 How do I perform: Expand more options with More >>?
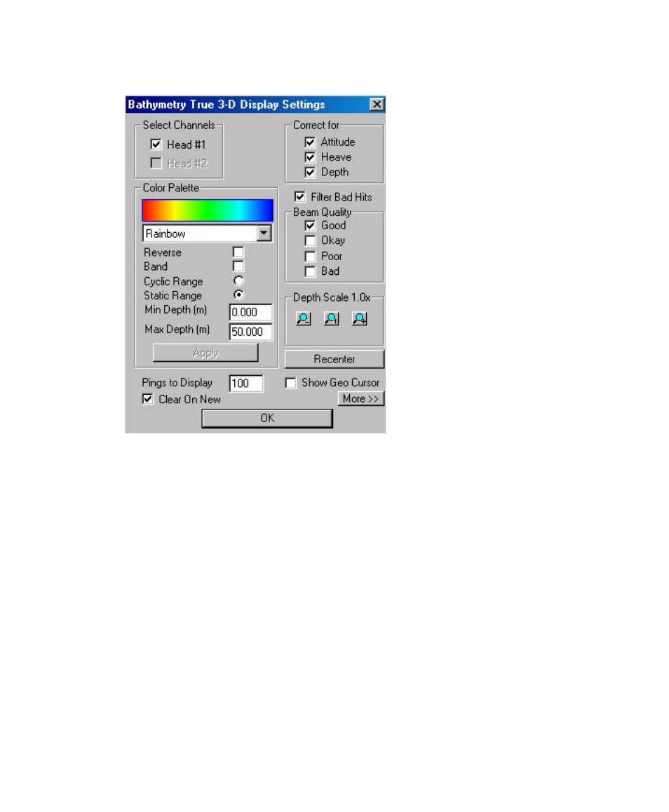(360, 399)
